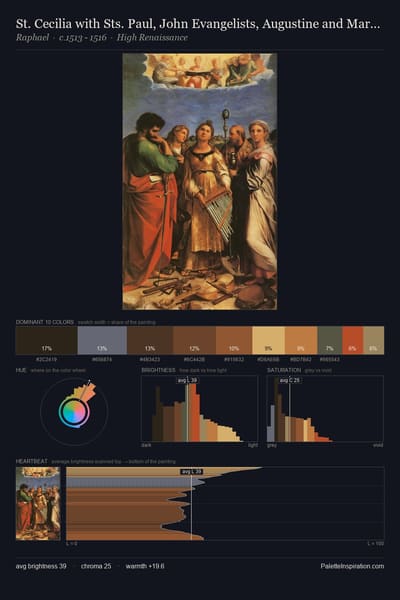Click the date c.1513 - 1516
This screenshot has width=400, height=600.
coord(83,38)
